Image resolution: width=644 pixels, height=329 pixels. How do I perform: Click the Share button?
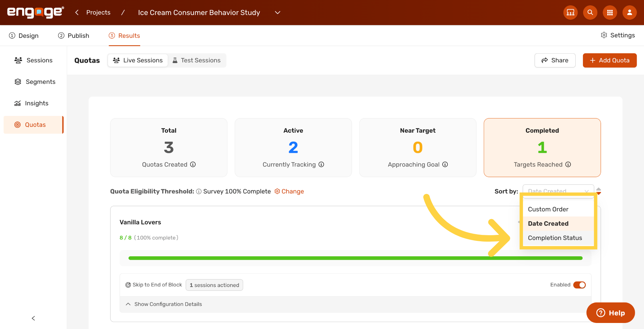tap(555, 60)
